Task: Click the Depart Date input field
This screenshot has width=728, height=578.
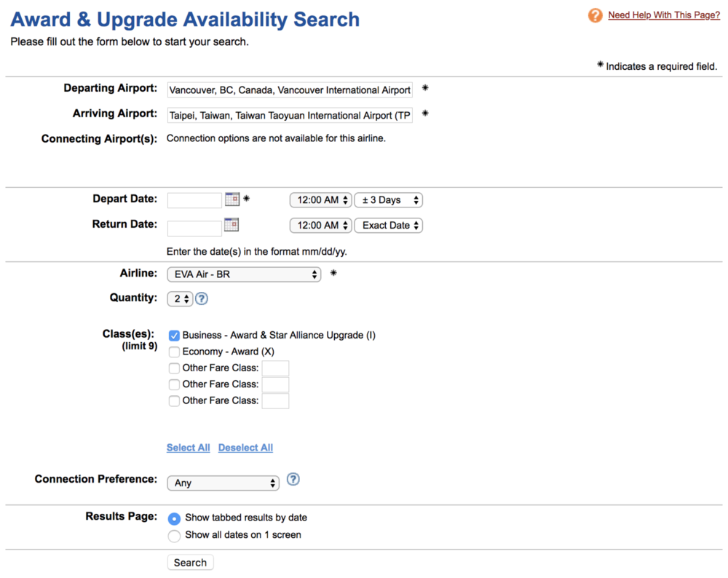Action: (x=194, y=201)
